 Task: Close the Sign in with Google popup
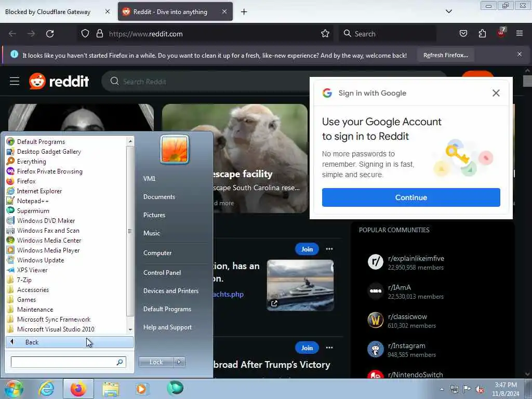coord(496,93)
